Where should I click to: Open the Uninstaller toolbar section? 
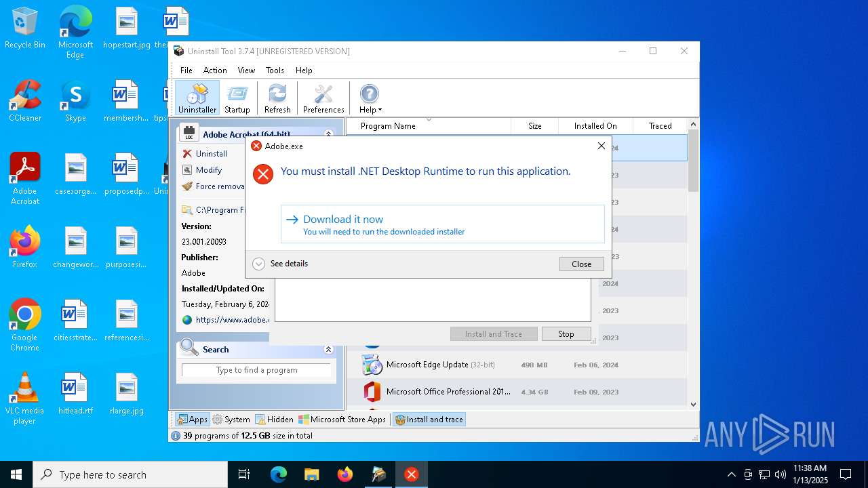point(197,98)
